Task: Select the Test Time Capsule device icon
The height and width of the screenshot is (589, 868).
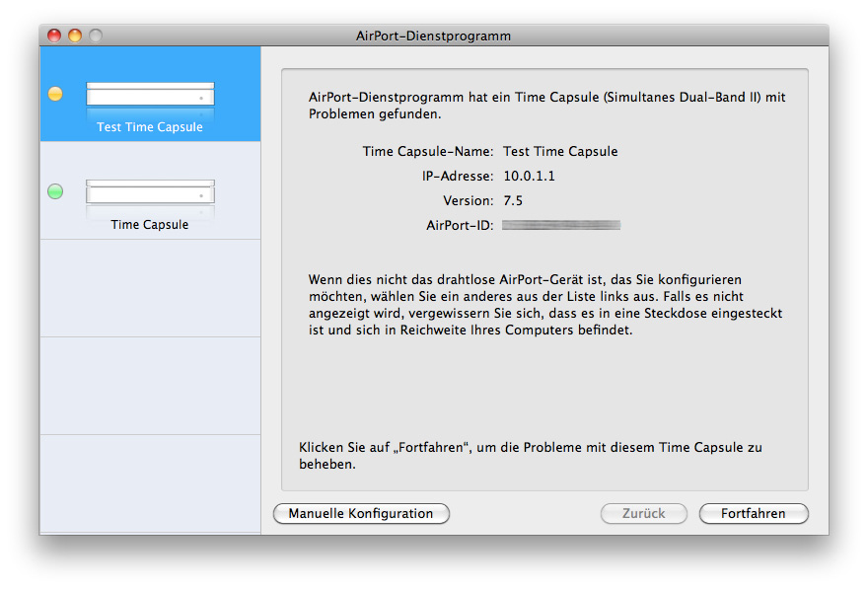Action: coord(150,95)
